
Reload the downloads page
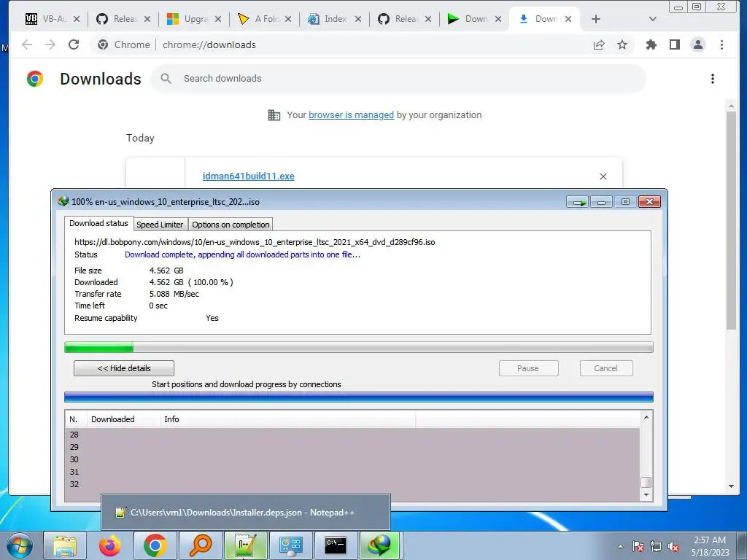click(74, 44)
